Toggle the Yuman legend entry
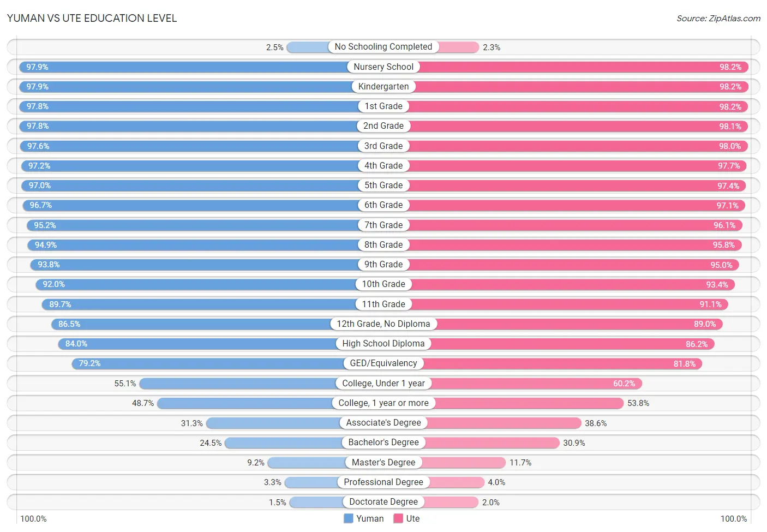767x532 pixels. [x=364, y=518]
